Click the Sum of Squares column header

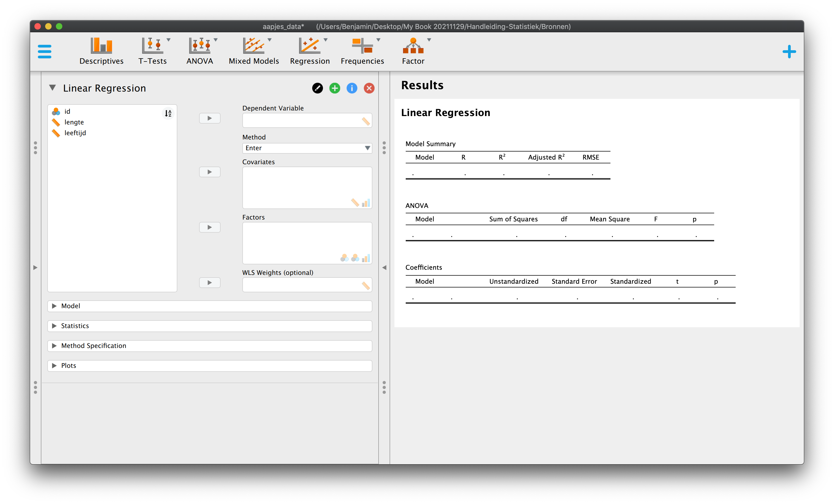point(513,219)
